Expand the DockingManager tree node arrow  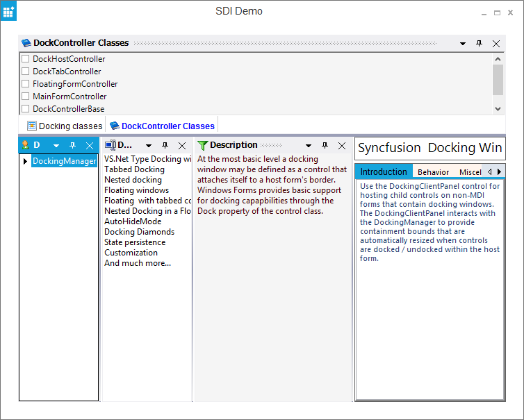26,161
